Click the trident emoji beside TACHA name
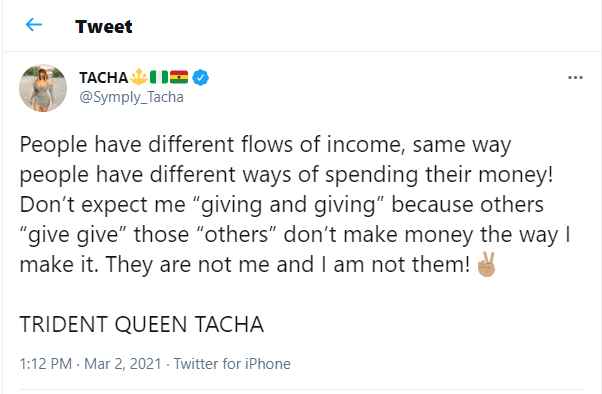Viewport: 602px width, 394px height. (139, 77)
